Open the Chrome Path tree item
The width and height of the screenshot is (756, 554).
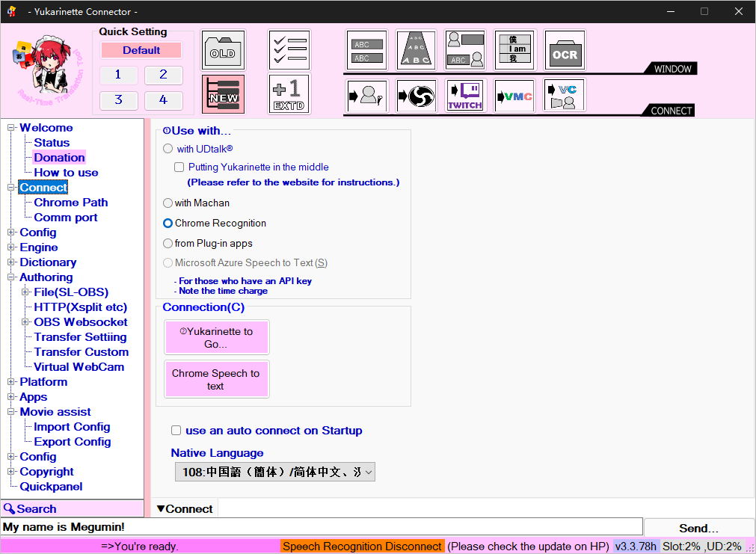click(x=71, y=203)
